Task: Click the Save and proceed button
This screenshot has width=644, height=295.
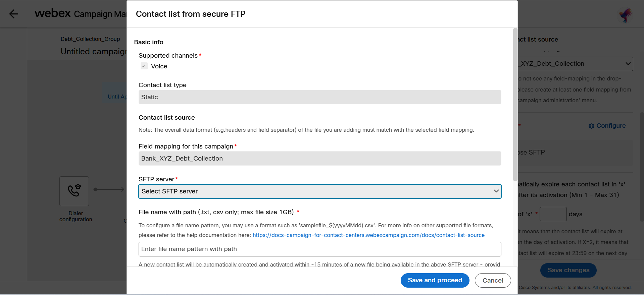Action: pos(435,280)
